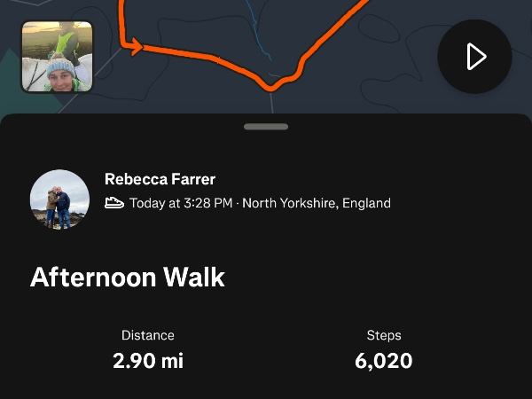Open the activity photo thumbnail on map
Image resolution: width=532 pixels, height=399 pixels.
[57, 57]
